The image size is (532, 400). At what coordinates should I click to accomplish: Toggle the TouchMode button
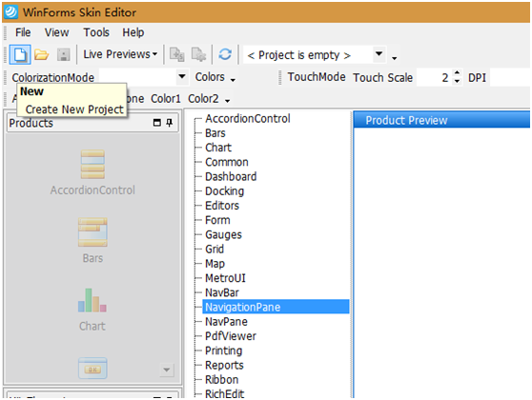click(317, 77)
